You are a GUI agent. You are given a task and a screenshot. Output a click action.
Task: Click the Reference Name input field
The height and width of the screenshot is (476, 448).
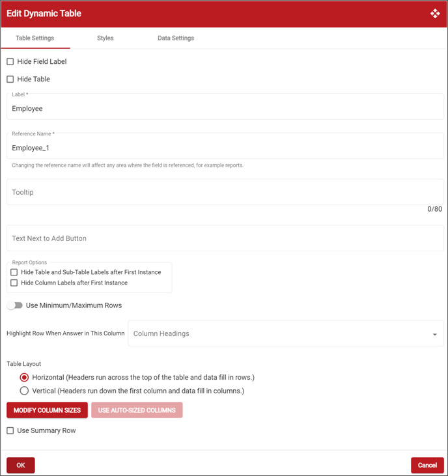(x=225, y=148)
